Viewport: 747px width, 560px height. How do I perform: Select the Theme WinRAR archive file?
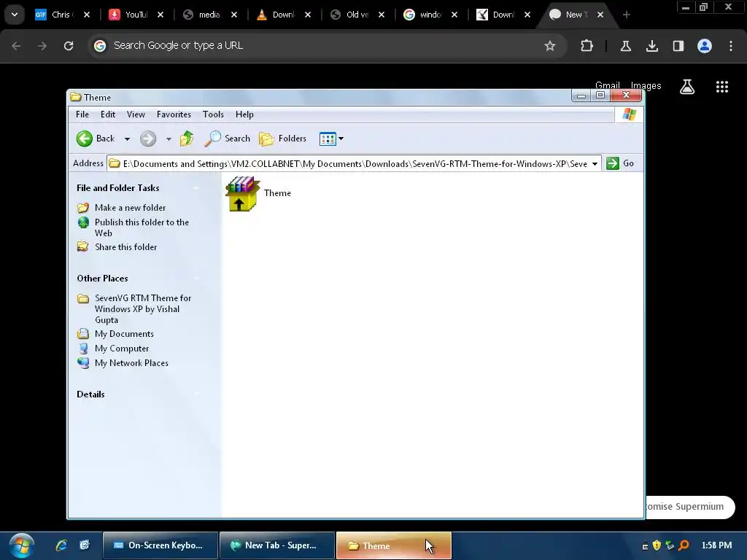(x=258, y=193)
